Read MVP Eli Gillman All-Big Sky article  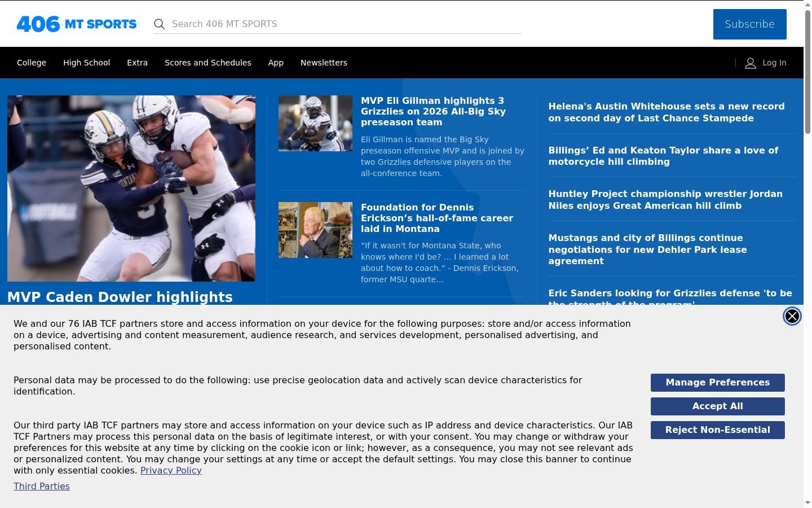[433, 111]
